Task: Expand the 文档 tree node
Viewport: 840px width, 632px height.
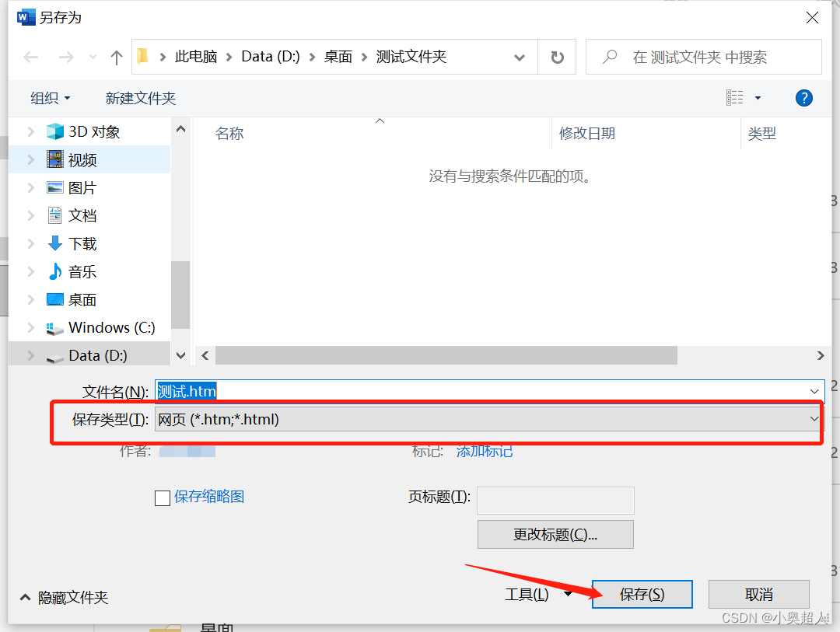Action: click(30, 215)
